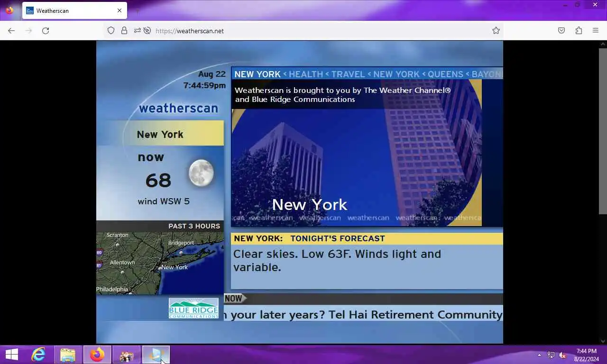Open the Firefox application menu
The image size is (607, 364).
coord(596,30)
